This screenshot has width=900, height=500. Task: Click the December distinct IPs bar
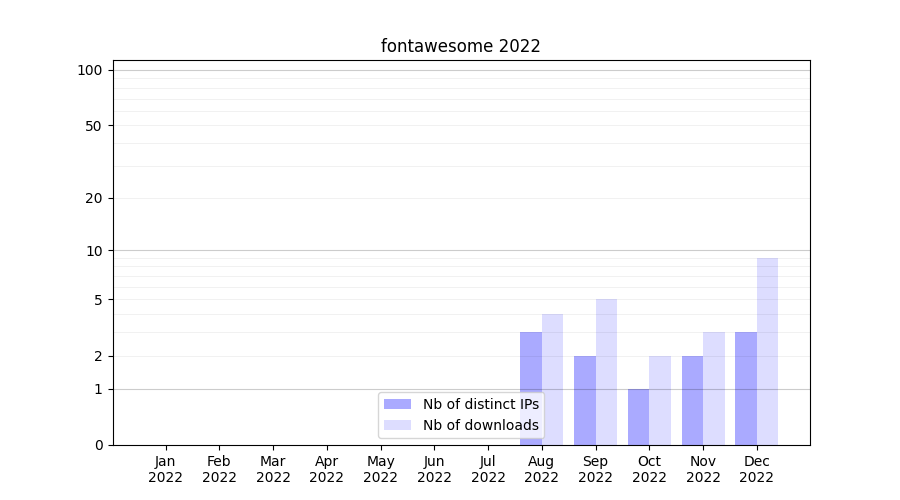746,388
